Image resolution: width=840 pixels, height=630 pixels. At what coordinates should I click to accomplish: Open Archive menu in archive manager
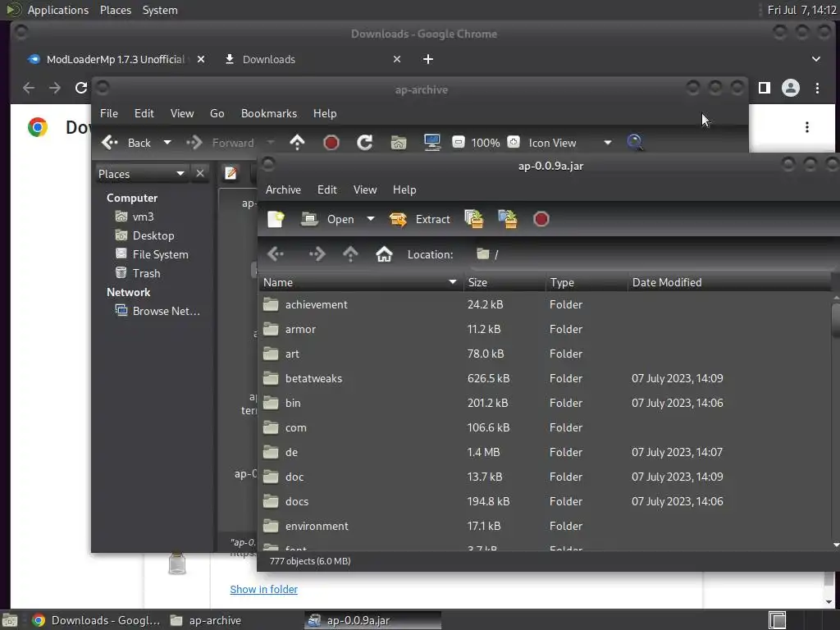pyautogui.click(x=283, y=189)
